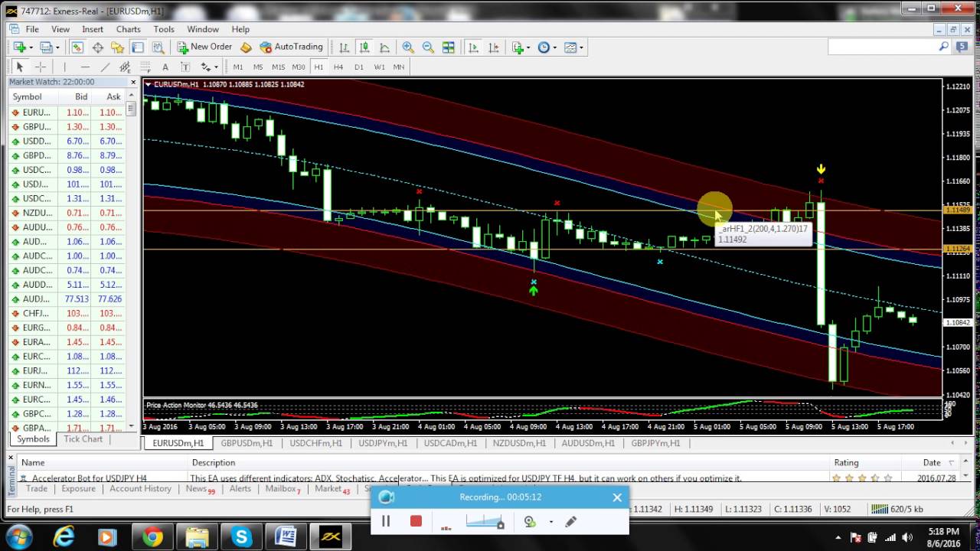Pause the screen recording
Screen dimensions: 980x551
tap(386, 521)
